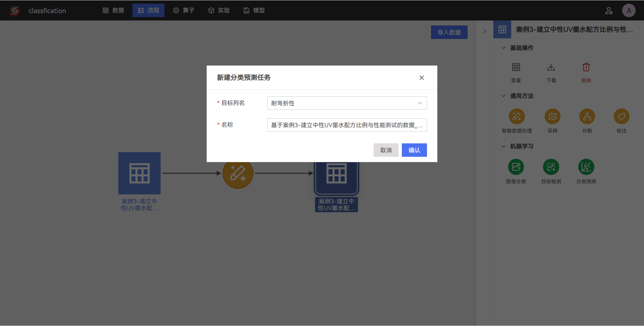The width and height of the screenshot is (644, 326).
Task: Click the 取消 button
Action: pos(386,150)
